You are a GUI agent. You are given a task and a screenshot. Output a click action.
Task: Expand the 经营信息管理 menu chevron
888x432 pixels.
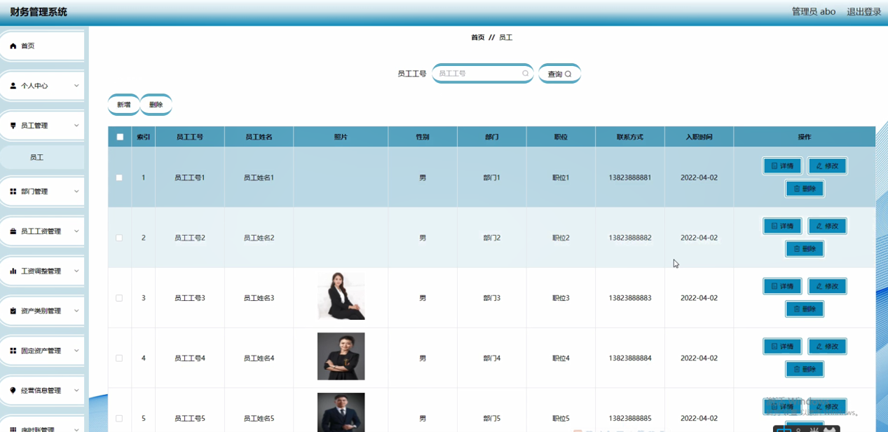[76, 391]
